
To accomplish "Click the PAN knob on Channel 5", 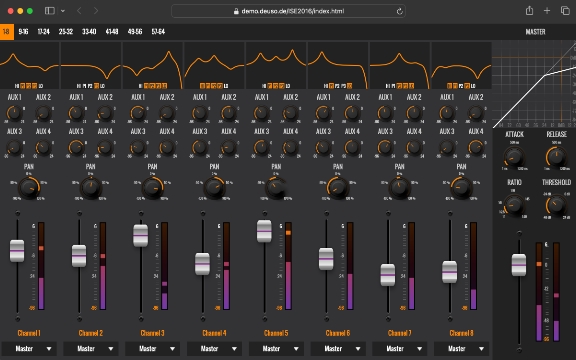I will click(276, 187).
